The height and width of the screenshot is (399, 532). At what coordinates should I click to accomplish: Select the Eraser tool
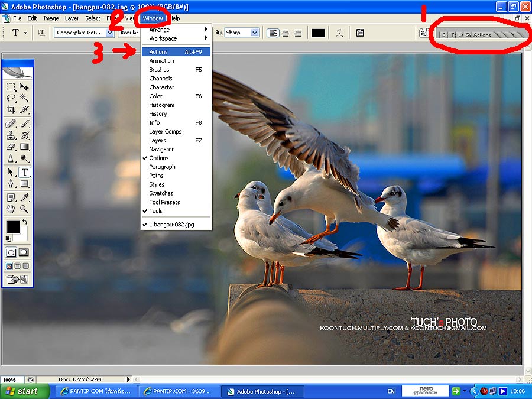11,147
